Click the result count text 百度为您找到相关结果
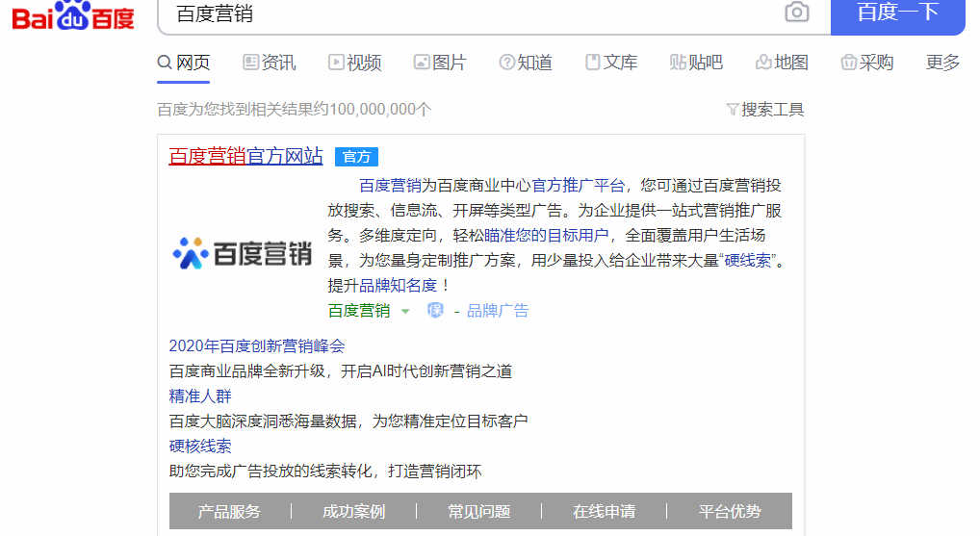 (294, 110)
